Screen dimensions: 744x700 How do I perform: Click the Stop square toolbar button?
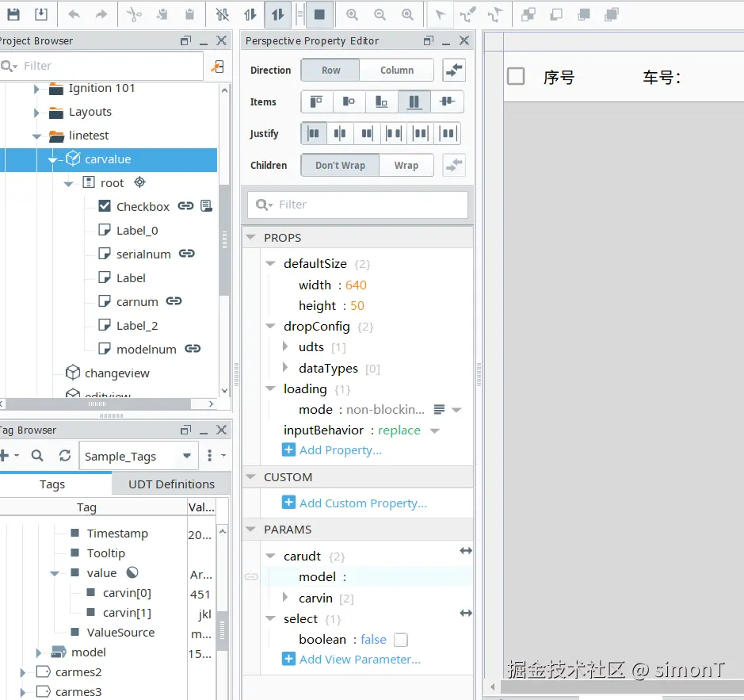320,14
